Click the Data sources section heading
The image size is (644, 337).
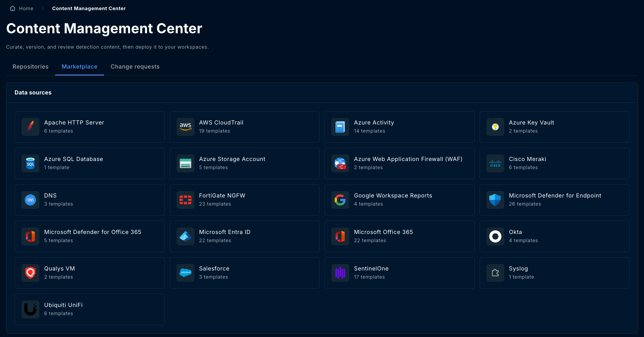click(33, 92)
